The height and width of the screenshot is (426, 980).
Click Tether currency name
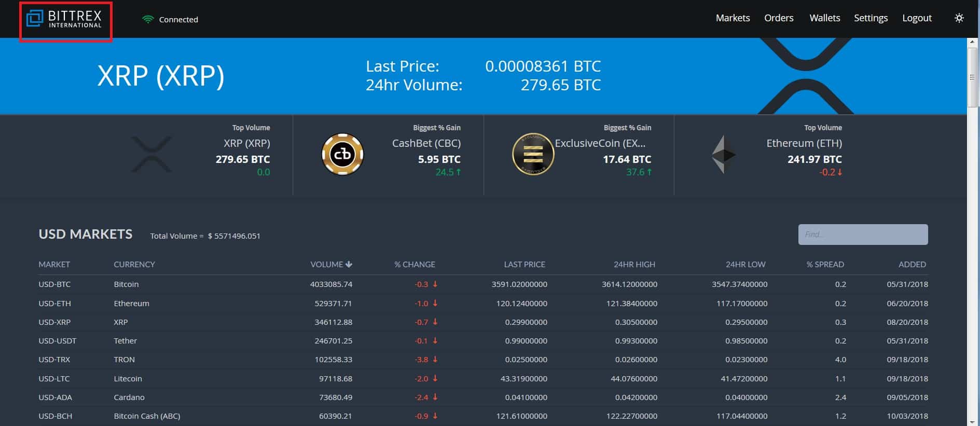coord(125,341)
